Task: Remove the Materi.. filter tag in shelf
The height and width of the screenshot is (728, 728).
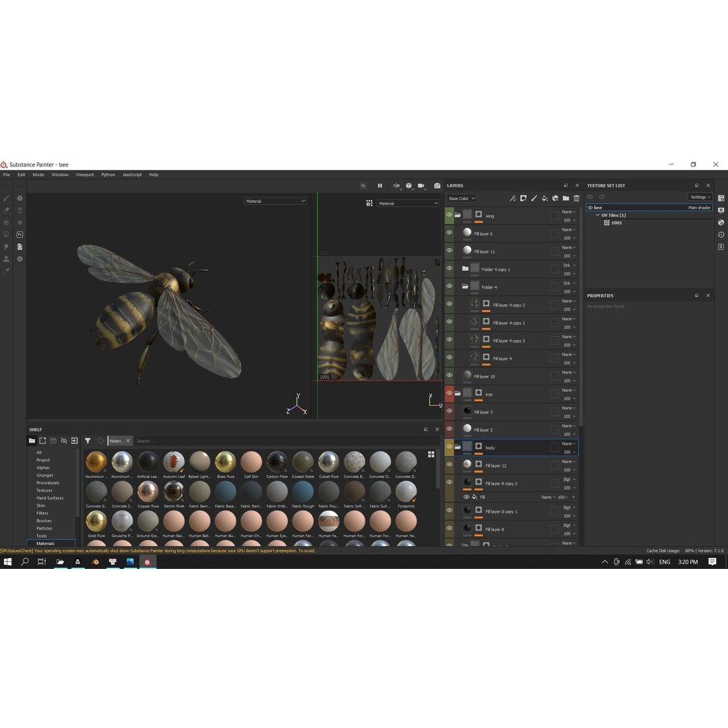Action: pos(128,441)
